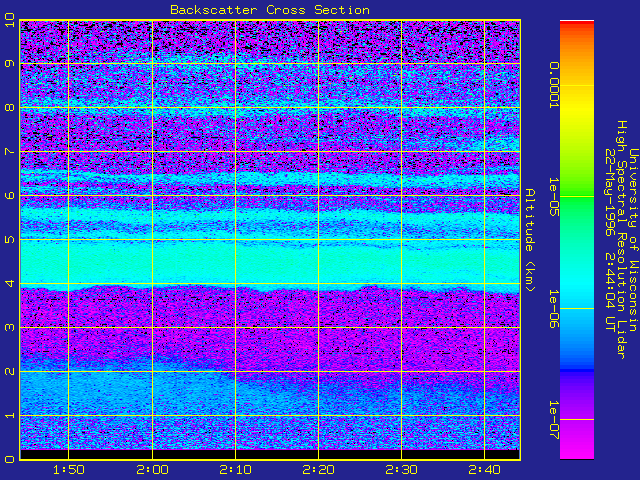This screenshot has width=640, height=480.
Task: Pick the altitude axis label "4"
Action: tap(10, 284)
